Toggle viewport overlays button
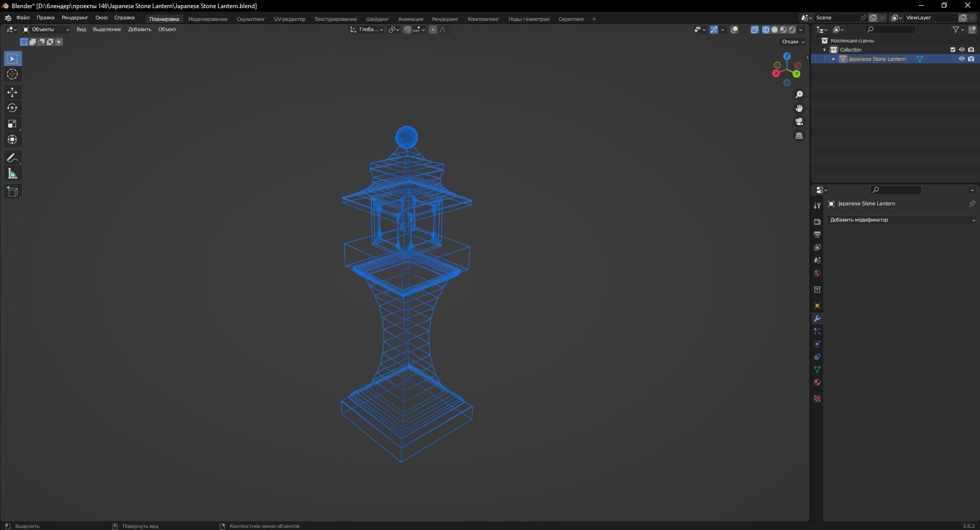 734,30
